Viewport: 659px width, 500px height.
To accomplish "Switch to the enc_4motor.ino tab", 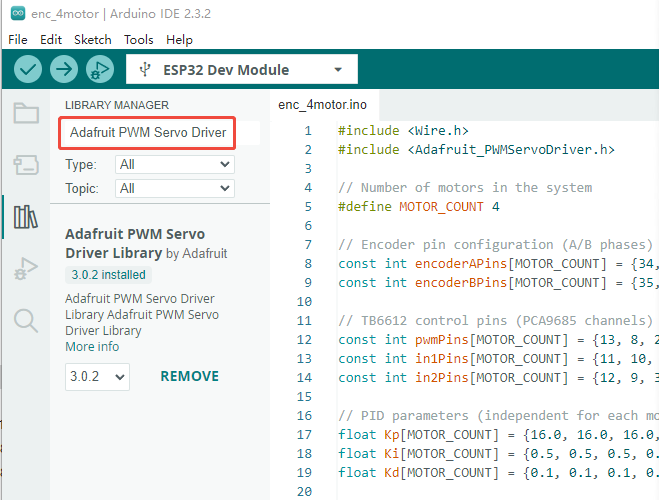I will pyautogui.click(x=324, y=104).
